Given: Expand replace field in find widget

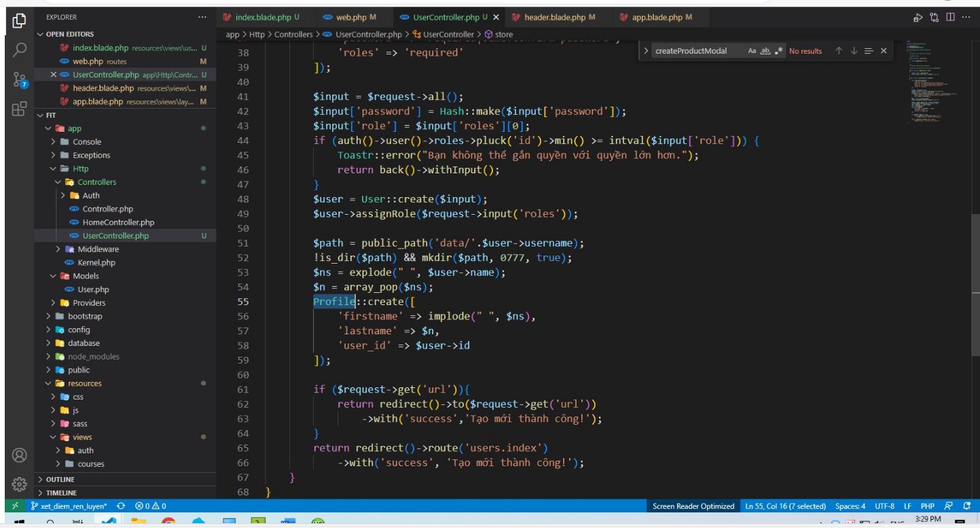Looking at the screenshot, I should (646, 51).
